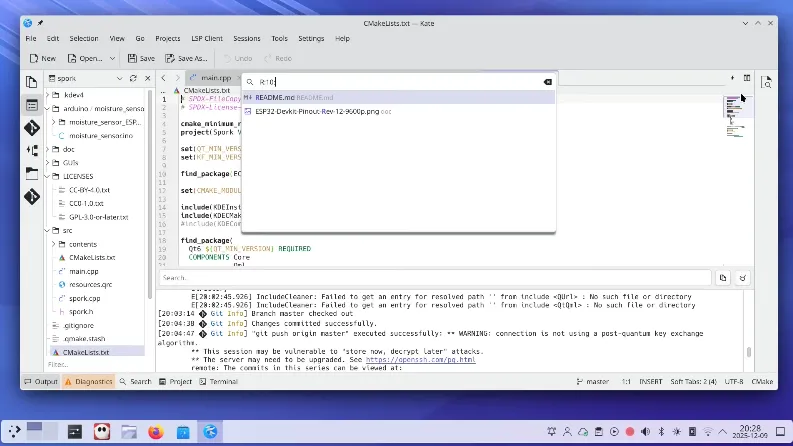Click the split view icon above the editor

tap(746, 78)
